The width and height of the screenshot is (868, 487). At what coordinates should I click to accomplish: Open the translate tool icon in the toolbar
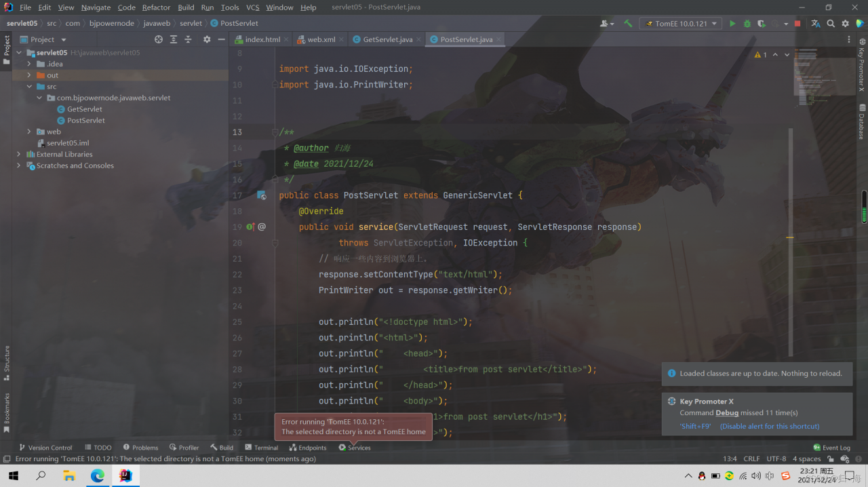(815, 24)
